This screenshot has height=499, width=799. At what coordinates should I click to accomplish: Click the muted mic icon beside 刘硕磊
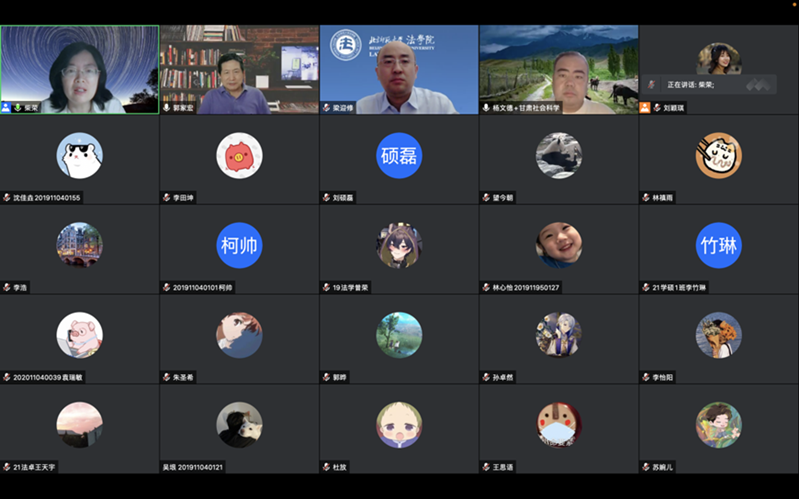(326, 198)
